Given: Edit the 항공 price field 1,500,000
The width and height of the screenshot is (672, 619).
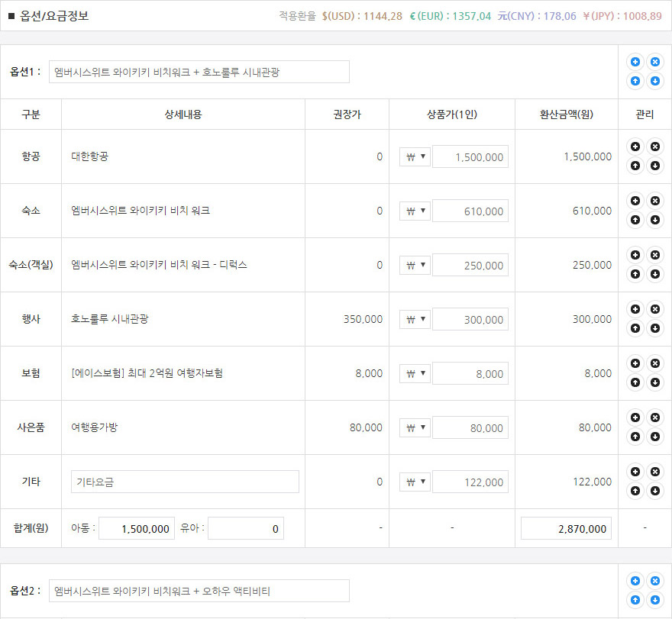Looking at the screenshot, I should (x=470, y=156).
